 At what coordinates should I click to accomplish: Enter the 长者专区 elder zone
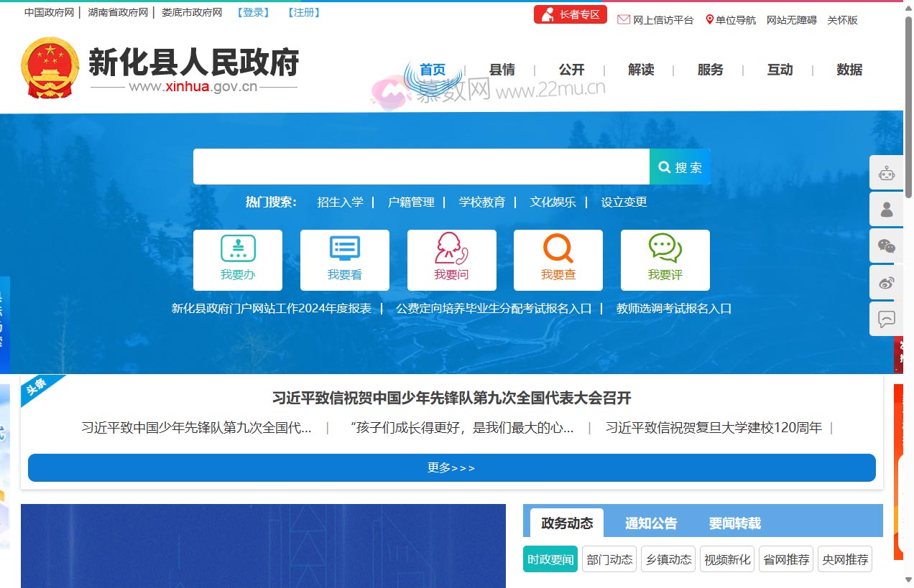click(570, 13)
